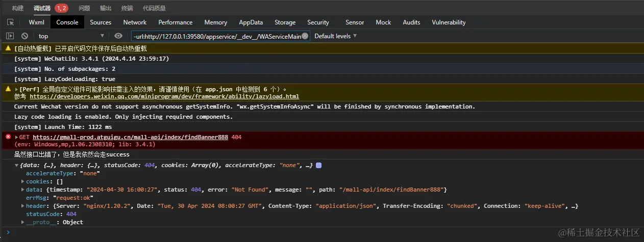Expand the header object entry

[x=23, y=206]
